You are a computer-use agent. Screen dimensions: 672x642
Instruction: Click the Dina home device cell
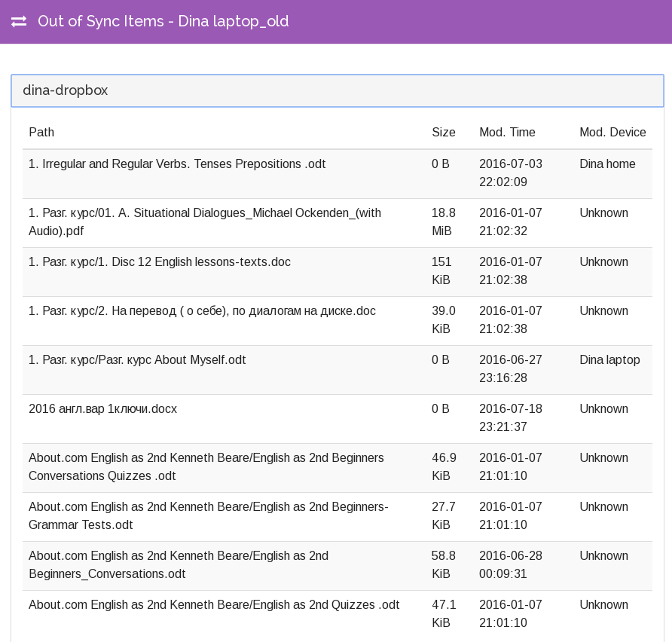[x=607, y=164]
